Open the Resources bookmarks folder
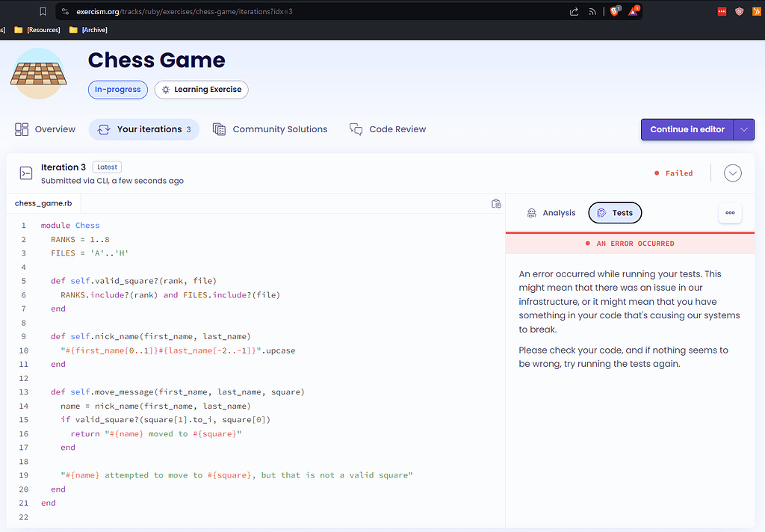 37,30
